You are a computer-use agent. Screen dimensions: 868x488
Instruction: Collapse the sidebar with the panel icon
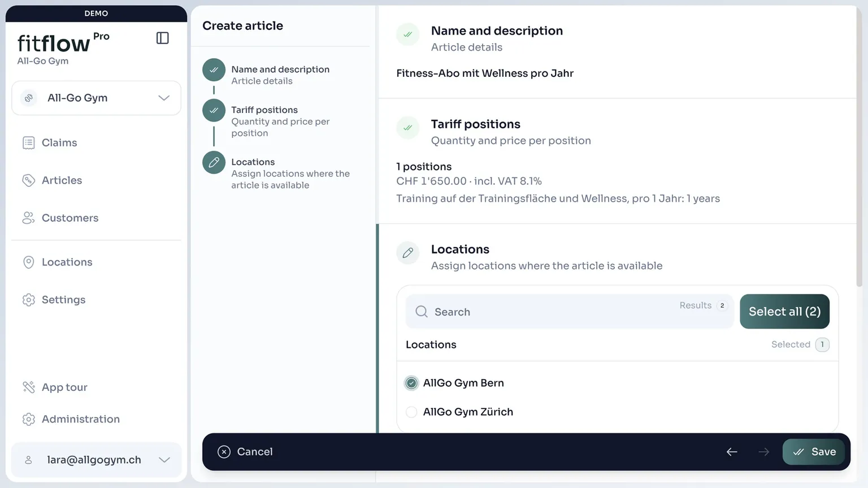[162, 38]
